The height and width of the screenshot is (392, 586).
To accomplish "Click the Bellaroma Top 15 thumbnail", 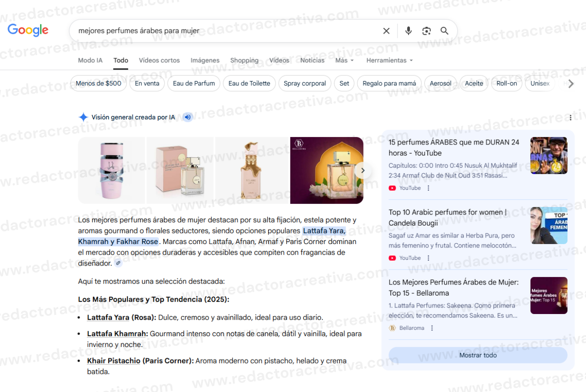I will (549, 296).
